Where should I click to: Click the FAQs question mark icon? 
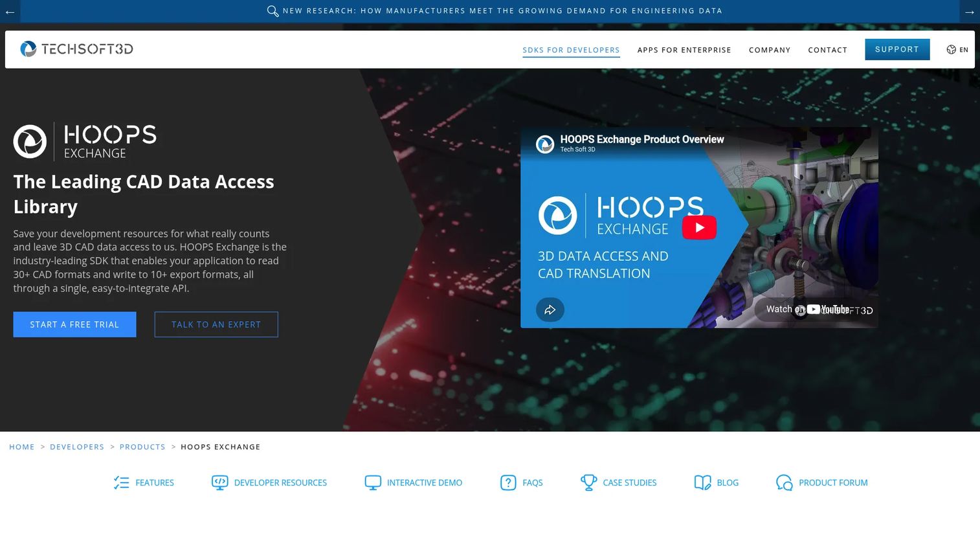pyautogui.click(x=508, y=482)
